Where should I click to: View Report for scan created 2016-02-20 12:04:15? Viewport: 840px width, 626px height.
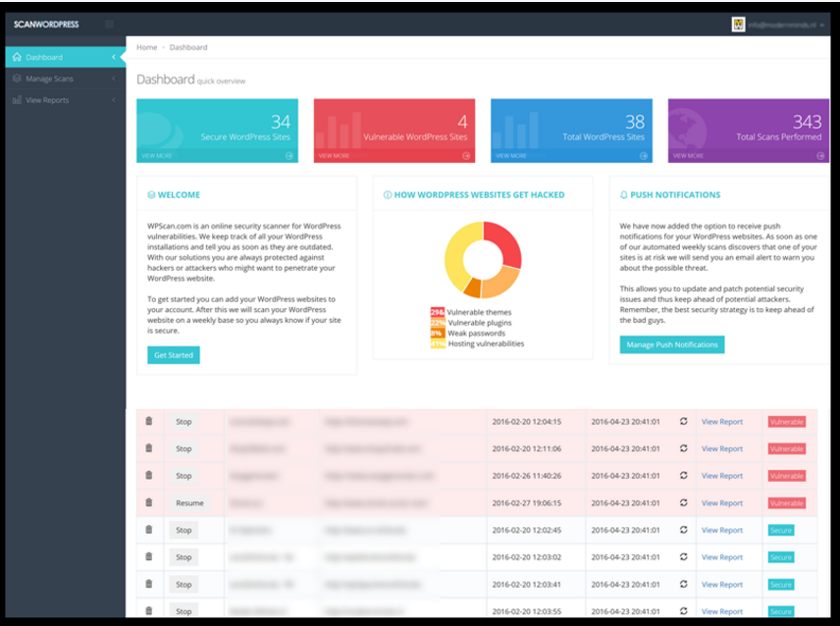(722, 422)
